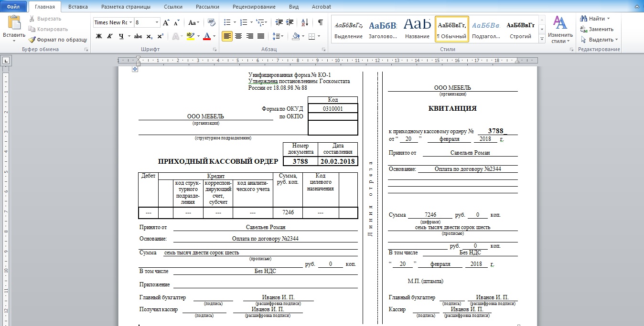Click the table move handle at document top-left

pyautogui.click(x=135, y=69)
